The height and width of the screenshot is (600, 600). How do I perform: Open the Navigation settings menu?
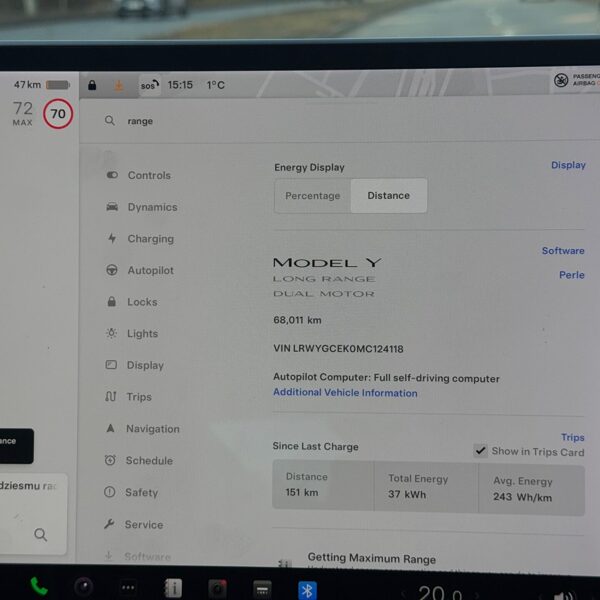point(142,429)
